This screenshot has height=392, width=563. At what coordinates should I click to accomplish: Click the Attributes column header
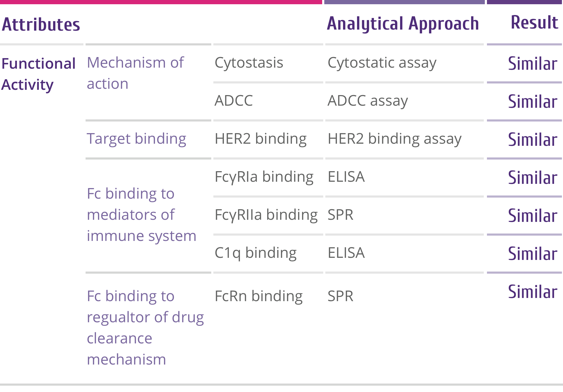pos(41,24)
